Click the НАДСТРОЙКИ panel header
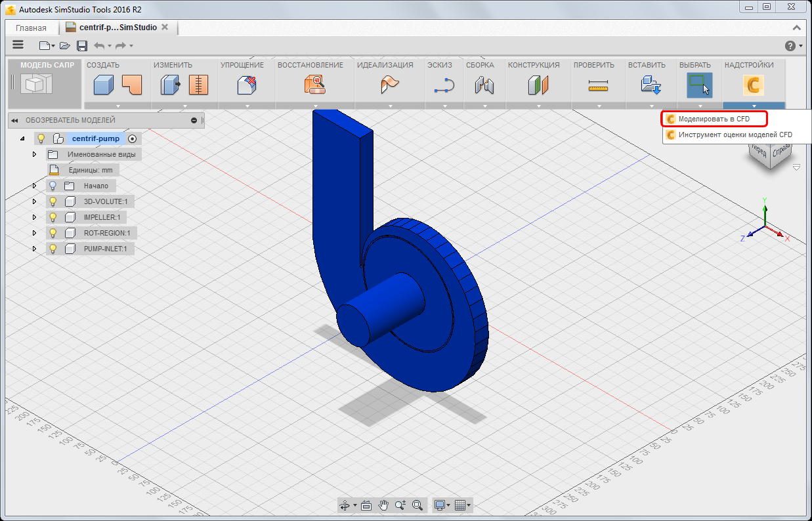 click(749, 65)
